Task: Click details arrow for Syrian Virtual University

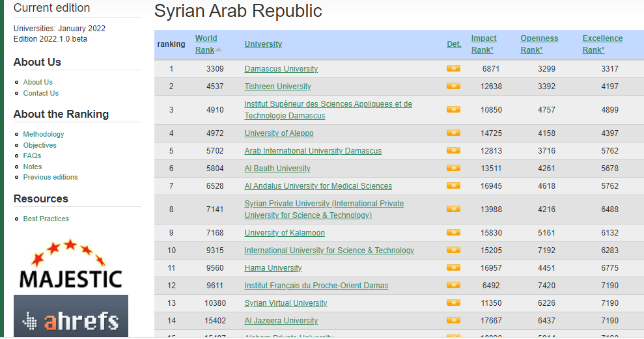Action: 453,303
